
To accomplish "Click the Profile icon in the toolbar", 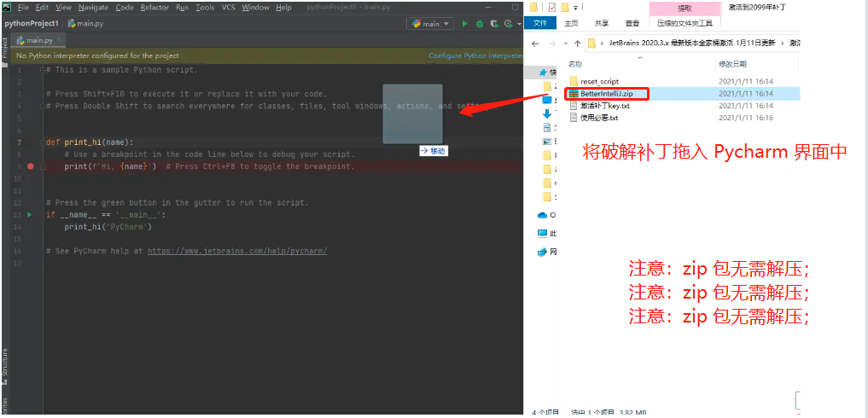I will click(508, 24).
